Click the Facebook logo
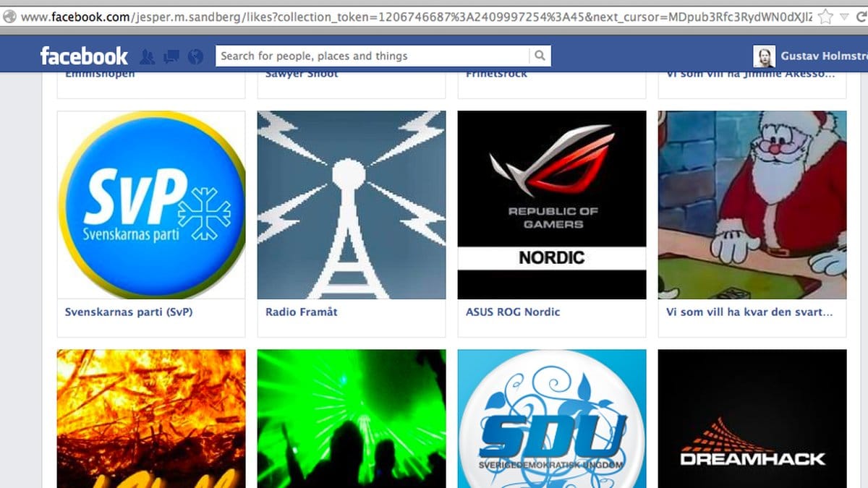 tap(84, 56)
